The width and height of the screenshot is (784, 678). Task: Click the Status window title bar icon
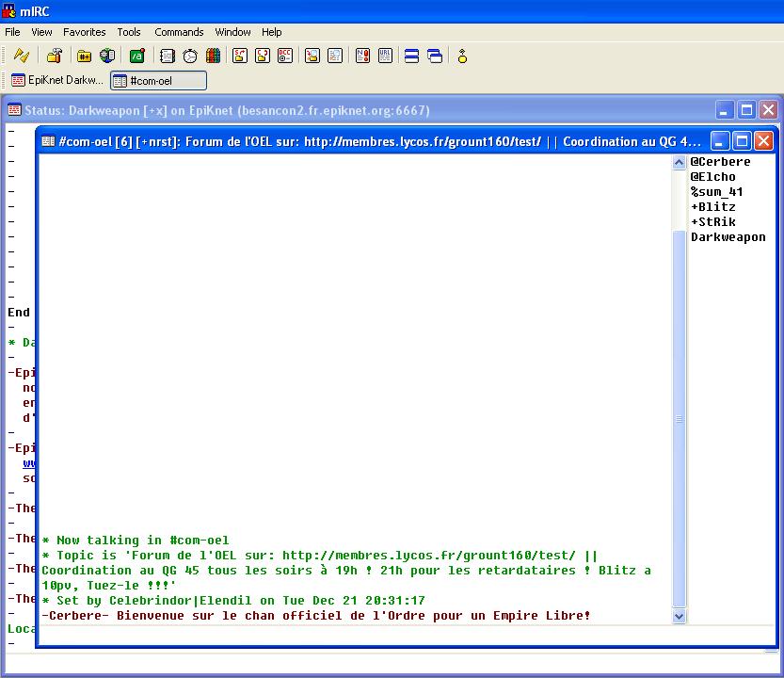[x=14, y=109]
